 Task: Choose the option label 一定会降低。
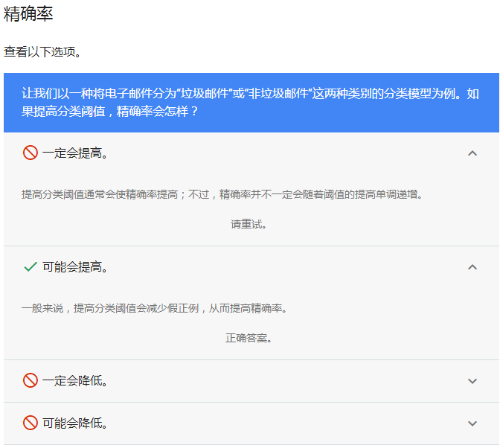pos(76,381)
